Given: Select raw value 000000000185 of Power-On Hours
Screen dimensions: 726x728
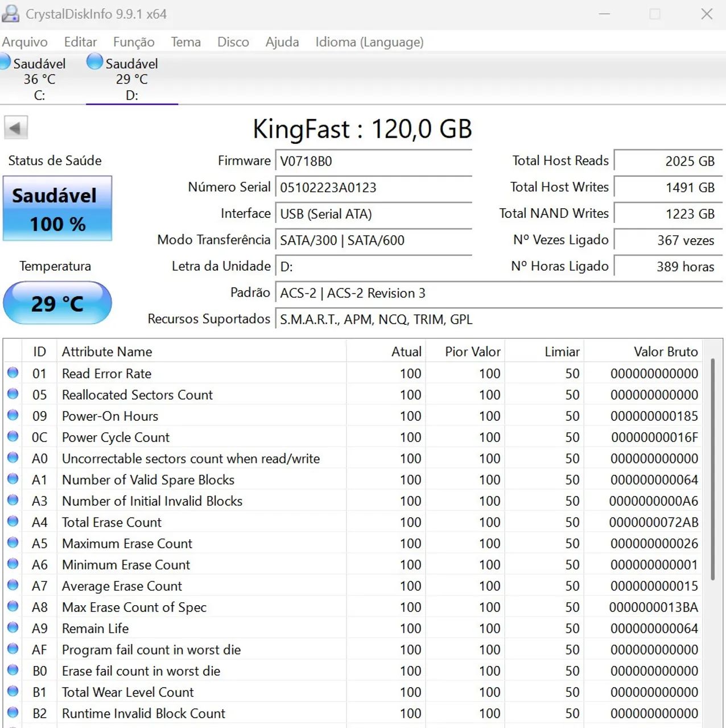Looking at the screenshot, I should [x=654, y=416].
